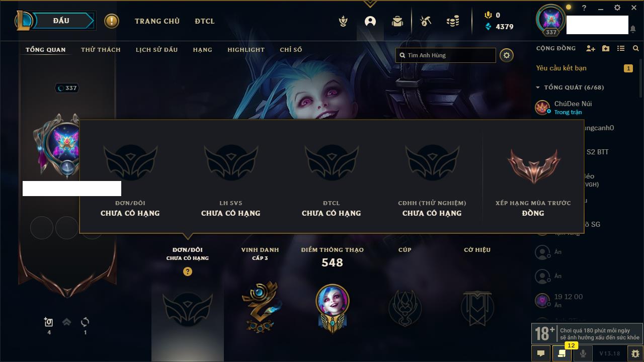Open the ĐƠN/ĐÔI rank help question mark
The width and height of the screenshot is (644, 362).
point(188,271)
